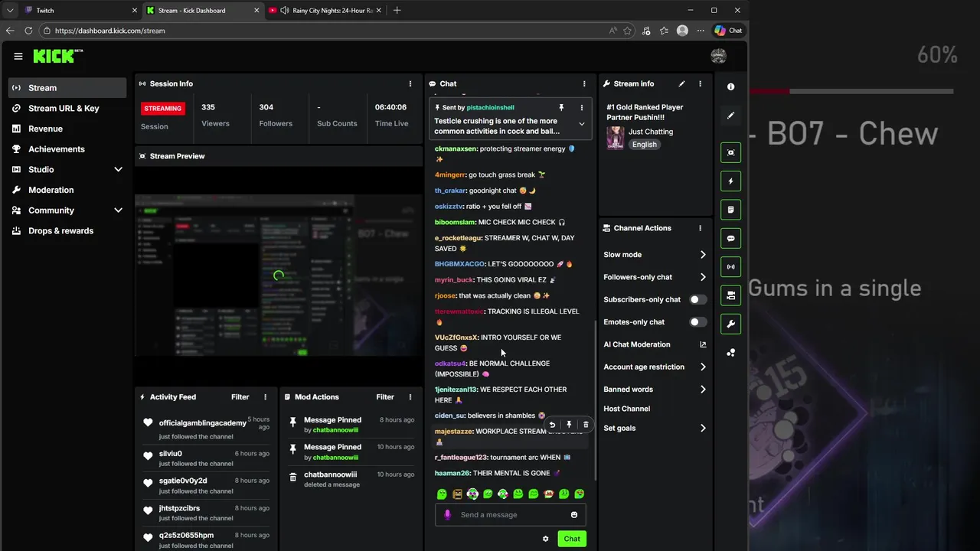Select Stream in the left sidebar
The image size is (980, 551).
click(x=67, y=88)
